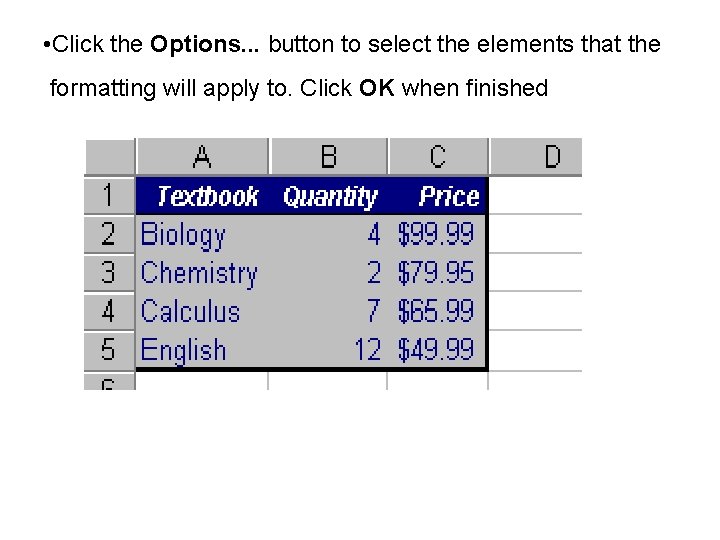Click the select-all corner box
The width and height of the screenshot is (720, 540).
tap(109, 157)
